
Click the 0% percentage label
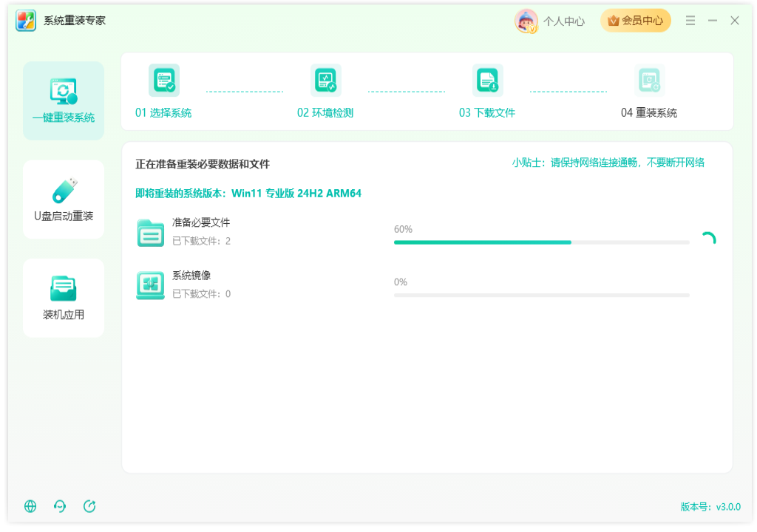[x=401, y=282]
